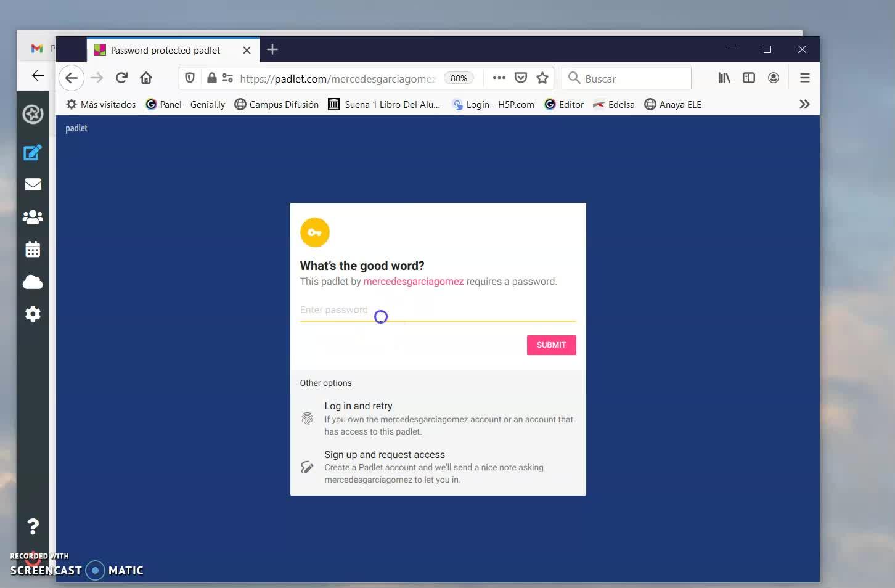
Task: Open the Editor bookmark
Action: 564,104
